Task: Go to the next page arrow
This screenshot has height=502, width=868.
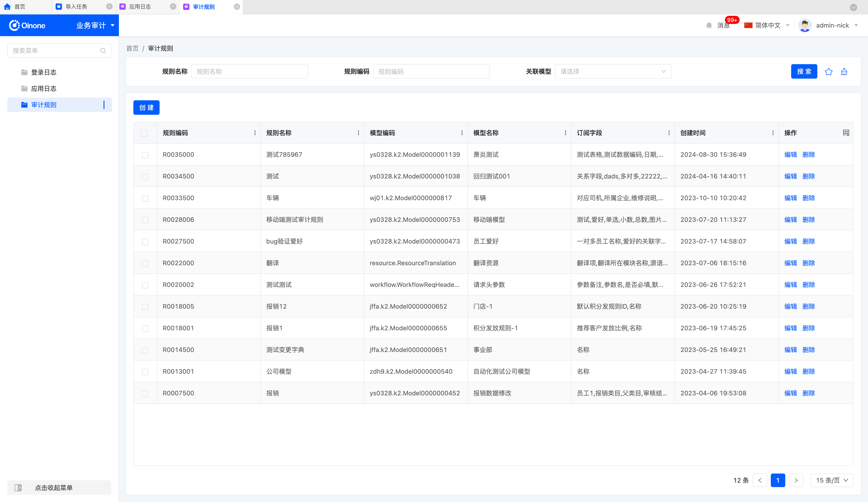Action: (796, 480)
